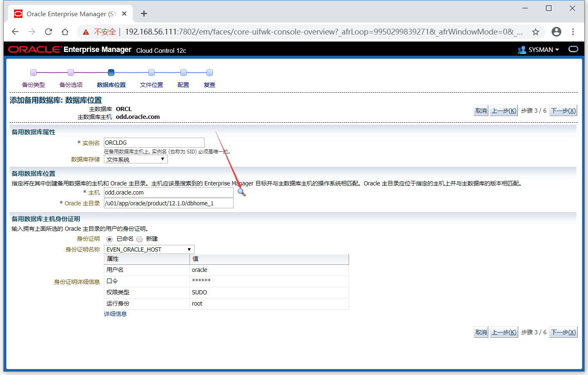Image resolution: width=588 pixels, height=375 pixels.
Task: Open the 数据库存储 dropdown
Action: click(x=136, y=159)
